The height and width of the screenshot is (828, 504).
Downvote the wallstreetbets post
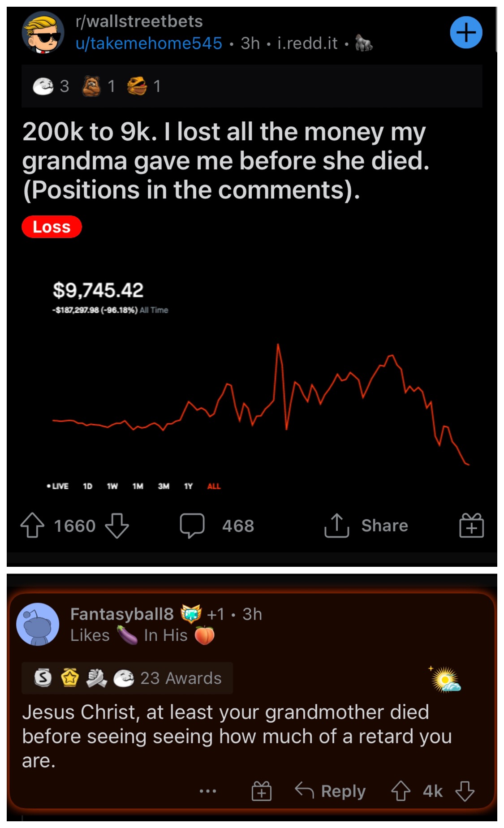117,525
